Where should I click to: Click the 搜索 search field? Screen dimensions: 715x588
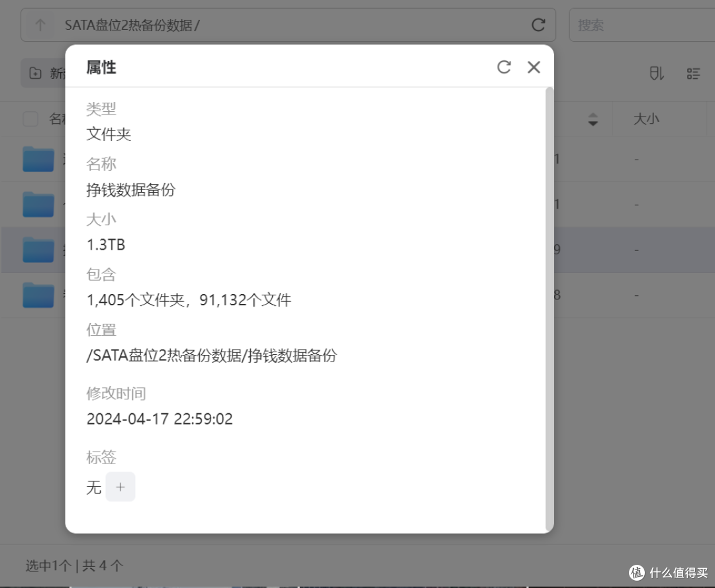click(642, 24)
